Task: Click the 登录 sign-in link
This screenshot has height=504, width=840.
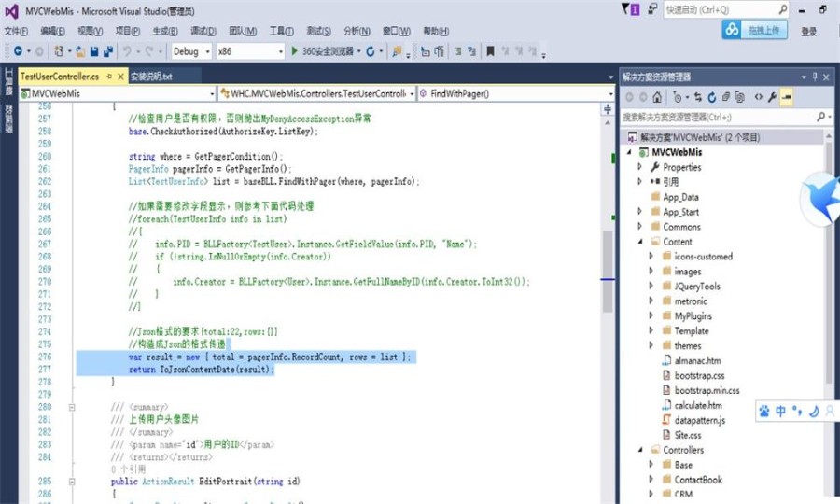Action: 808,31
